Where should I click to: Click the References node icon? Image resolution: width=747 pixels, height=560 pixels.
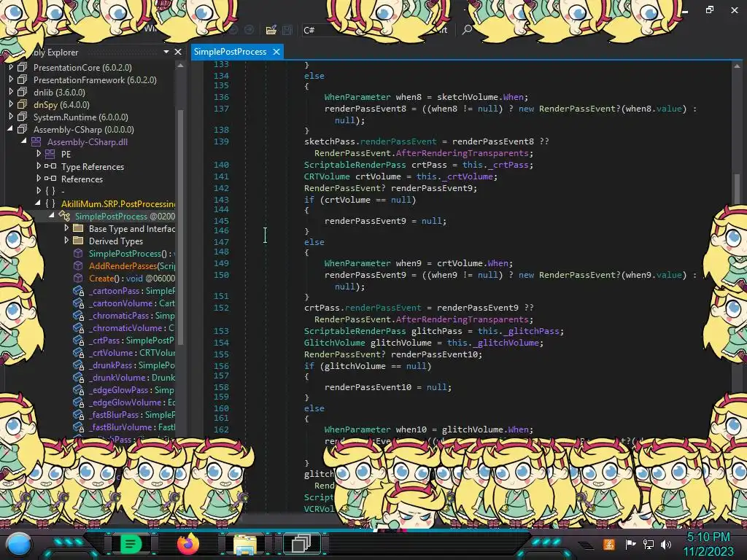[x=50, y=179]
